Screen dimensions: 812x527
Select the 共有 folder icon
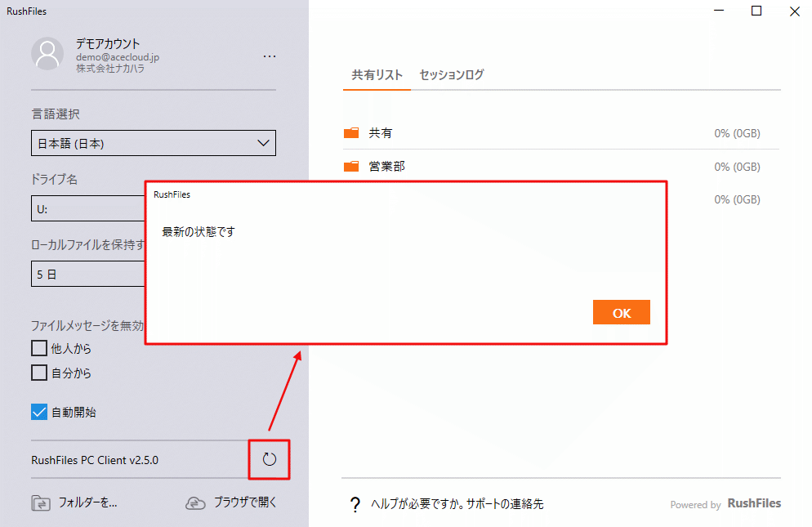[x=351, y=133]
